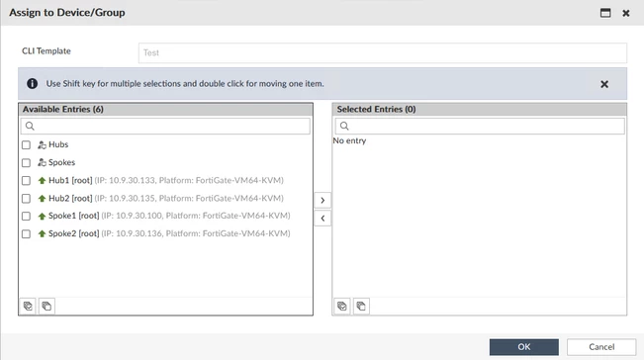The width and height of the screenshot is (644, 360).
Task: Click the Hubs group icon
Action: tap(42, 145)
